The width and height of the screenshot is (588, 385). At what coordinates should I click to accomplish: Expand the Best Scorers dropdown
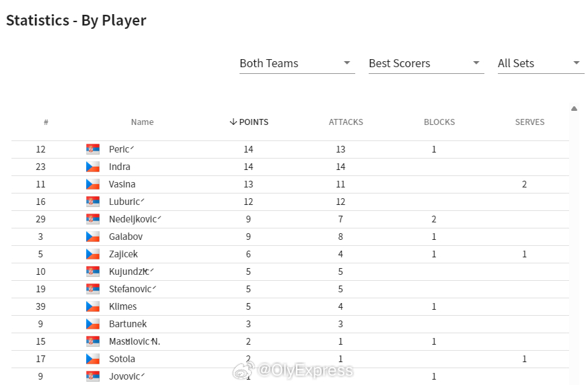[x=426, y=63]
